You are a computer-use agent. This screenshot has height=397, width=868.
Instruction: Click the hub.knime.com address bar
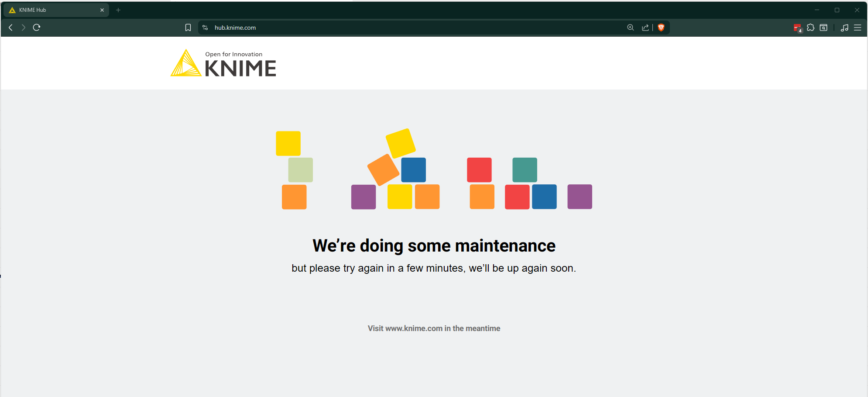tap(393, 28)
